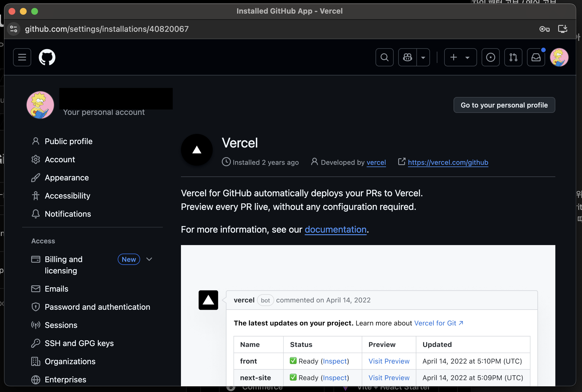The image size is (582, 392).
Task: Open the hamburger navigation menu
Action: point(22,57)
